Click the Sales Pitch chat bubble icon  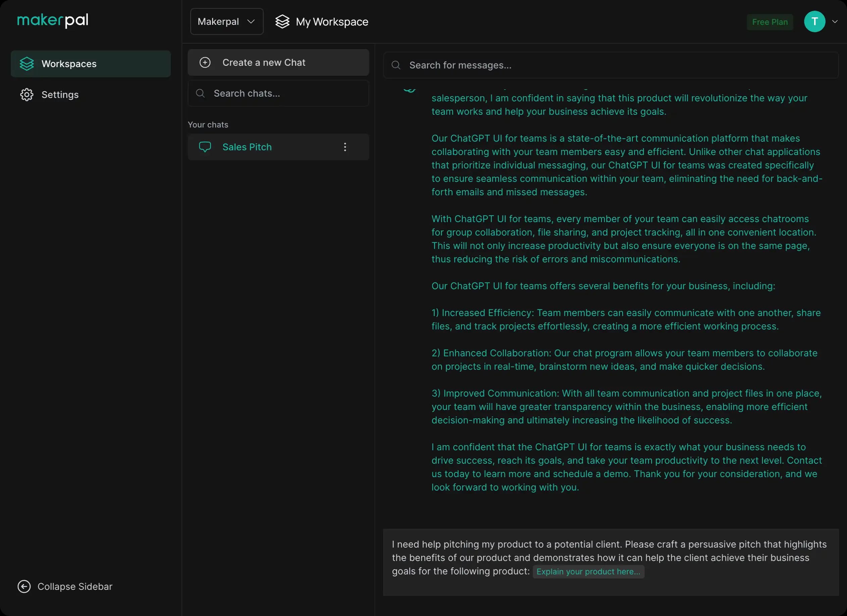[x=205, y=147]
